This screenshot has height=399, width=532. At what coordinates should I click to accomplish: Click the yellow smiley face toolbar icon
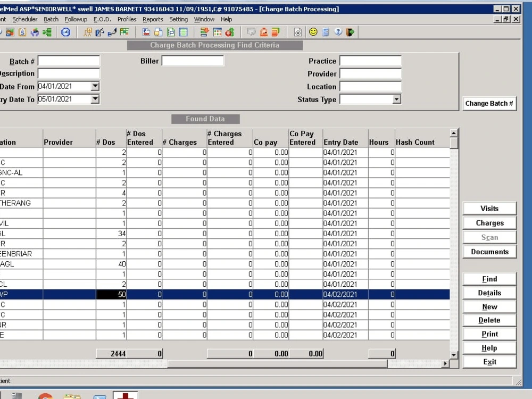pos(313,32)
